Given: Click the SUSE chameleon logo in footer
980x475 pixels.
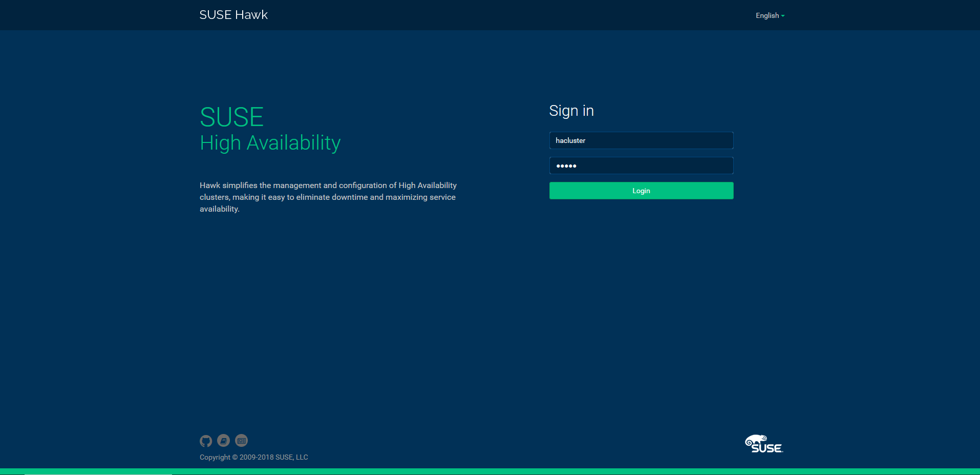Looking at the screenshot, I should pos(764,444).
